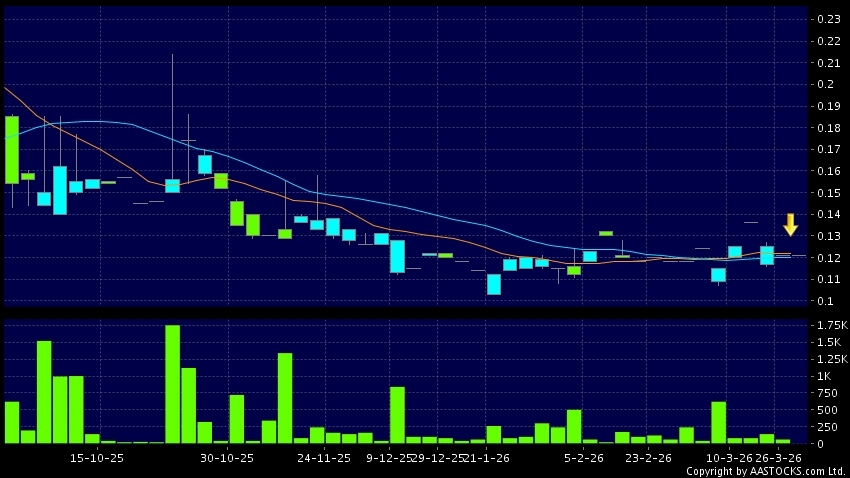Click the yellow down arrow marker

pos(790,225)
